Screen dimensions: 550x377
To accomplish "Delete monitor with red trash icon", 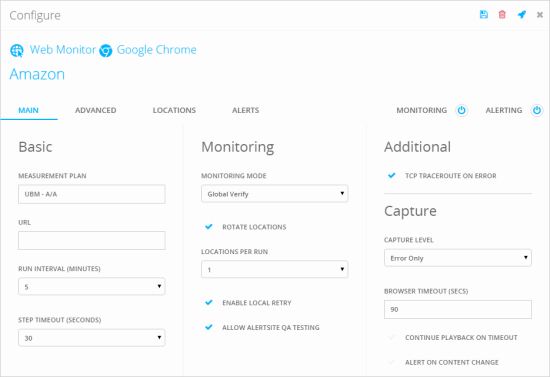I will (x=502, y=14).
